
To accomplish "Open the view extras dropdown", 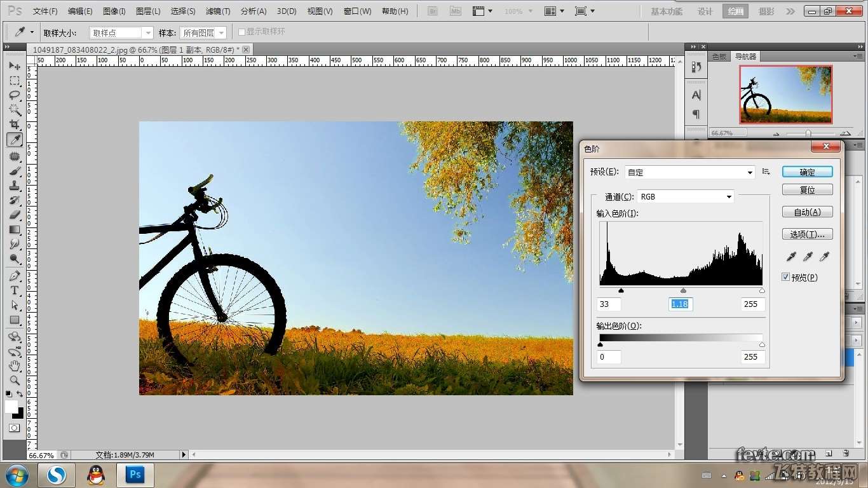I will coord(482,11).
